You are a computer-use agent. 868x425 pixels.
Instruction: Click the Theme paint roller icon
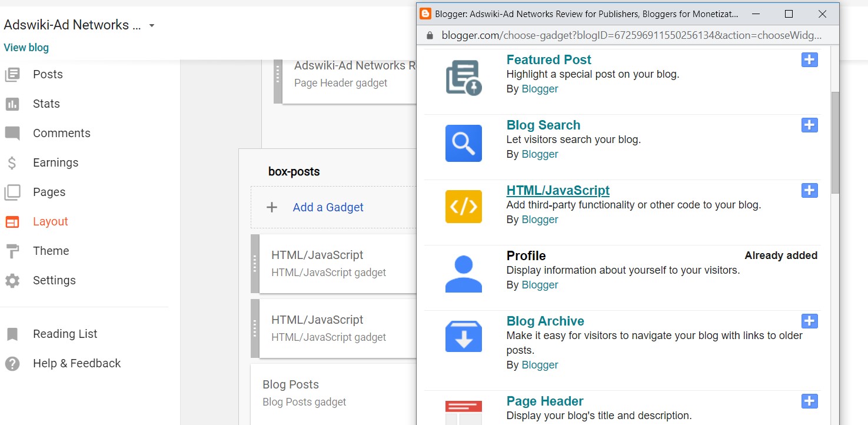tap(12, 251)
